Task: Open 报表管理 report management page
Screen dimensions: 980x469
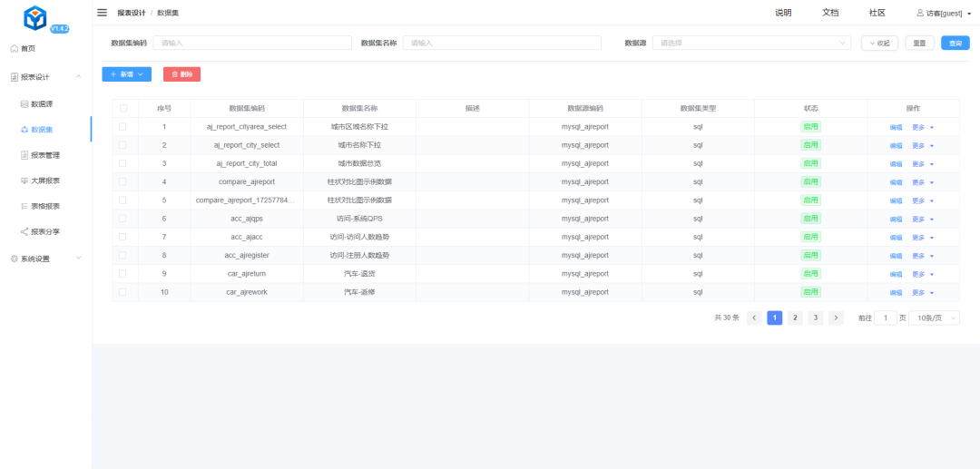Action: coord(45,155)
